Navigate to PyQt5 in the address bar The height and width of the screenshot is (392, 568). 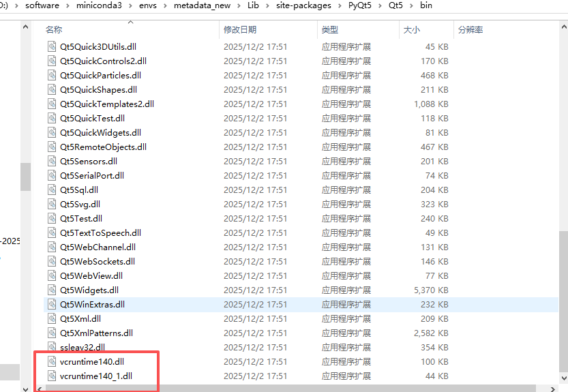[360, 5]
